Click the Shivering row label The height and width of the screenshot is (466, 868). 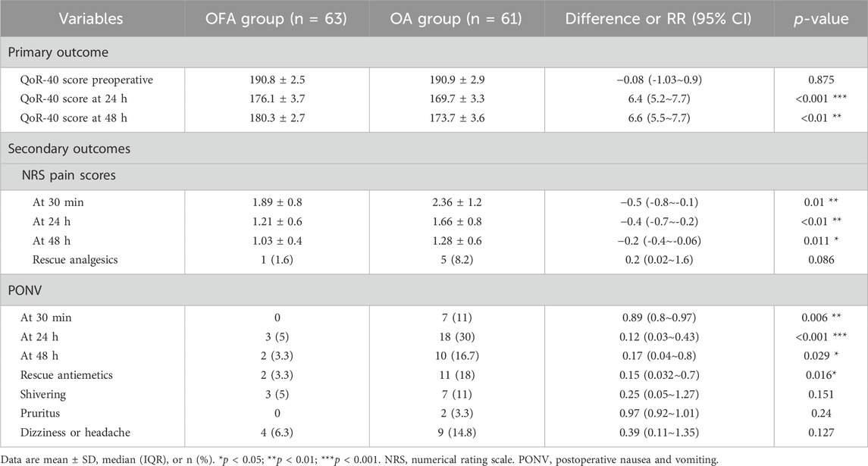coord(57,393)
